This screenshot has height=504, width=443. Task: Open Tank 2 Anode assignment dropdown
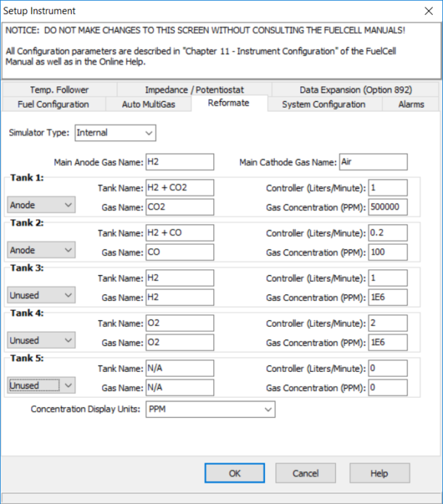click(41, 249)
